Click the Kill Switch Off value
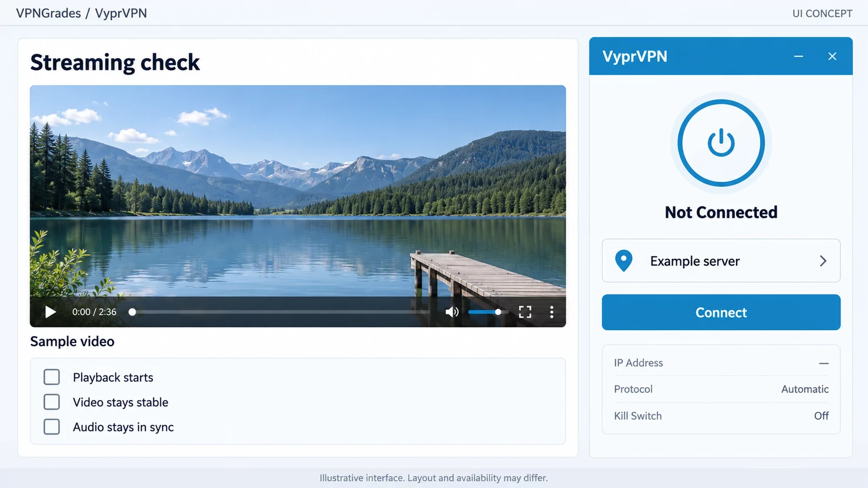 [x=821, y=416]
